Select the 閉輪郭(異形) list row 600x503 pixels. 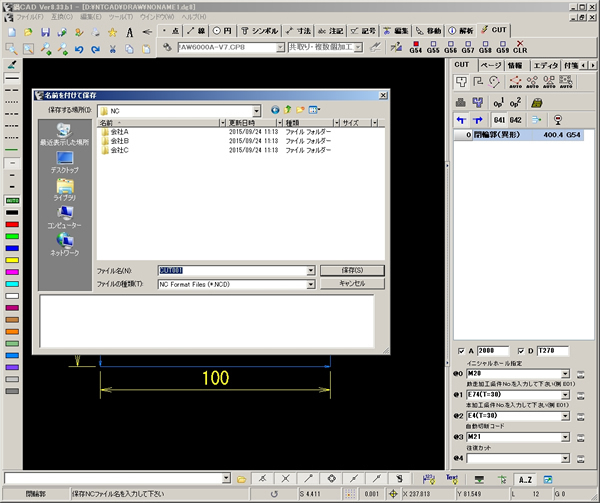(x=519, y=135)
